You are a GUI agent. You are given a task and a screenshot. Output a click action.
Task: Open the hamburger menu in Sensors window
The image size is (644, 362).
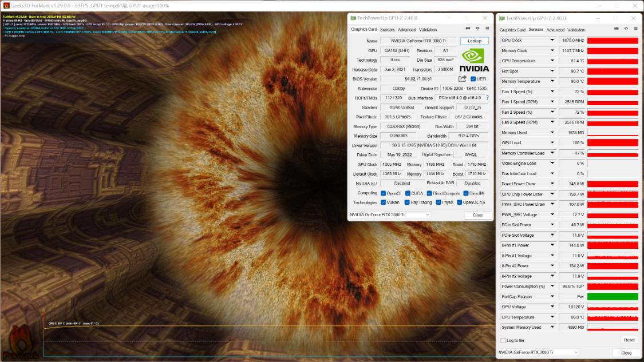tap(635, 28)
